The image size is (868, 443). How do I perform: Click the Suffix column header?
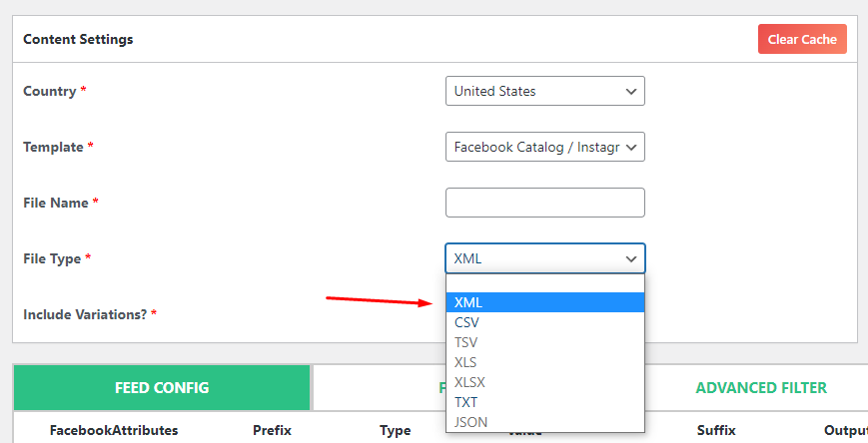click(x=716, y=431)
